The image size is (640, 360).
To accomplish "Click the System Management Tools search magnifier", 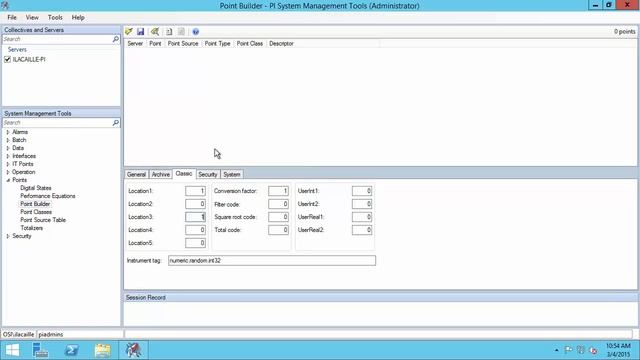I will (116, 122).
